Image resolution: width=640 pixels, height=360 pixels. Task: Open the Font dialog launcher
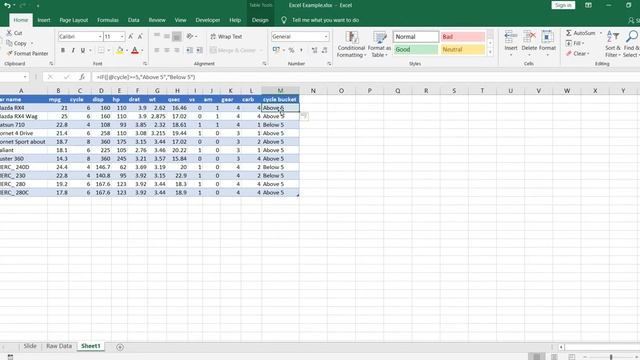145,64
